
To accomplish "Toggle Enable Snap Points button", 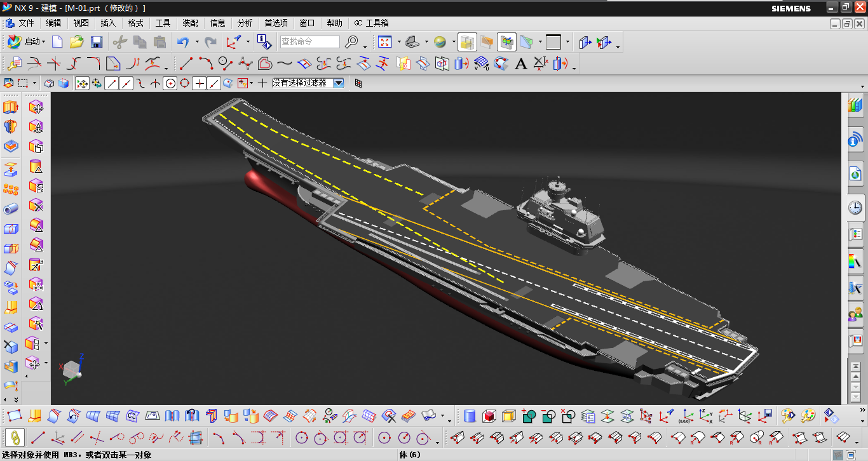I will (x=83, y=83).
